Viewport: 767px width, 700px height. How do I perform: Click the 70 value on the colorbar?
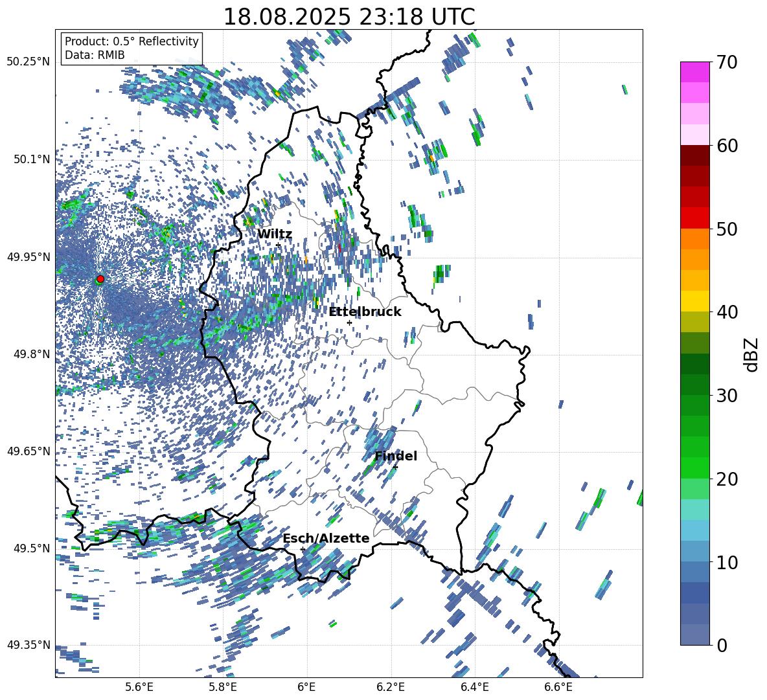click(727, 63)
